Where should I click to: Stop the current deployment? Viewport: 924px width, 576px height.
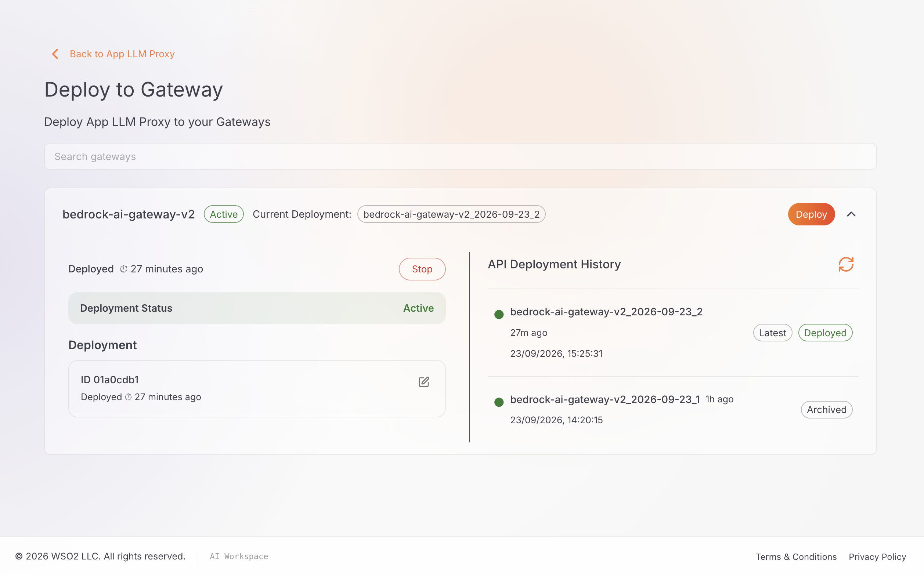click(x=422, y=269)
